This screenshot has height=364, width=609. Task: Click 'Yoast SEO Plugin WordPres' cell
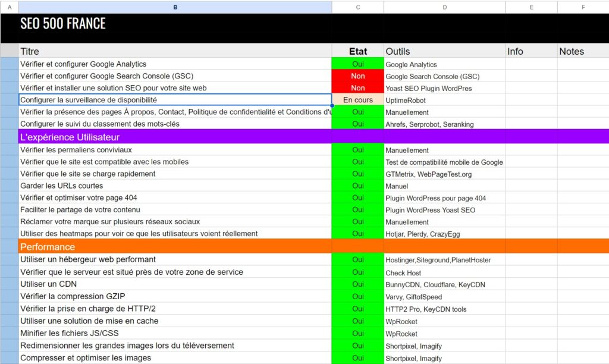[x=444, y=89]
